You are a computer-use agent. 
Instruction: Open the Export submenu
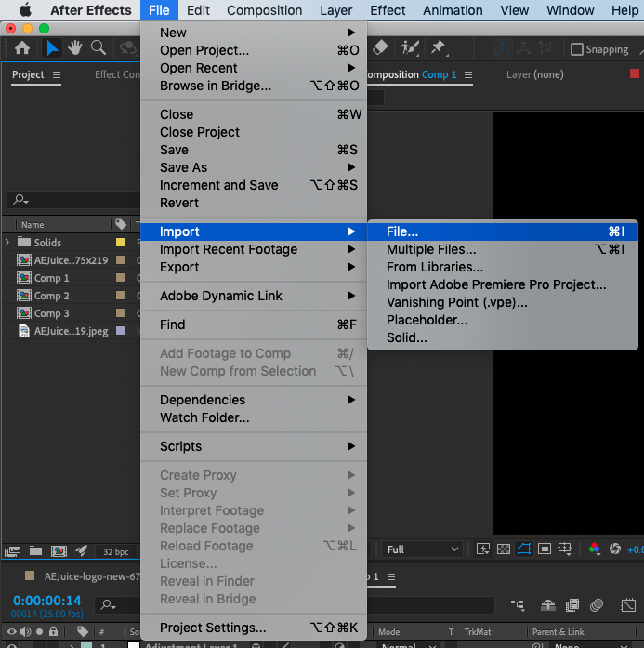[254, 267]
